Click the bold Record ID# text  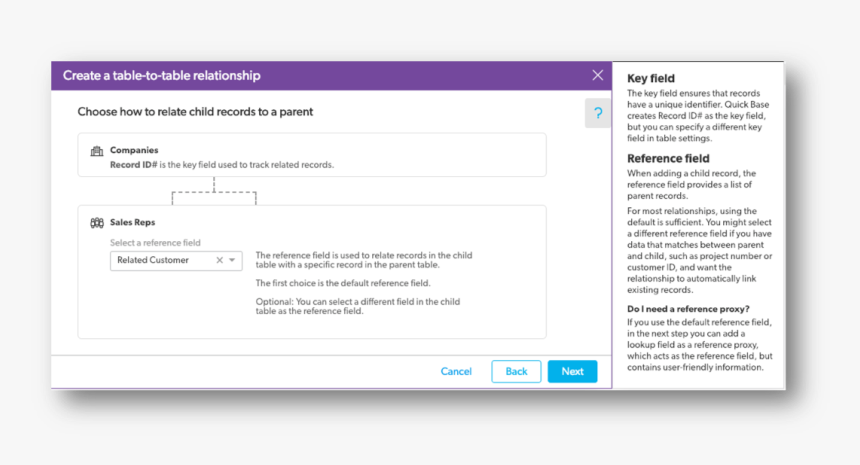point(133,165)
